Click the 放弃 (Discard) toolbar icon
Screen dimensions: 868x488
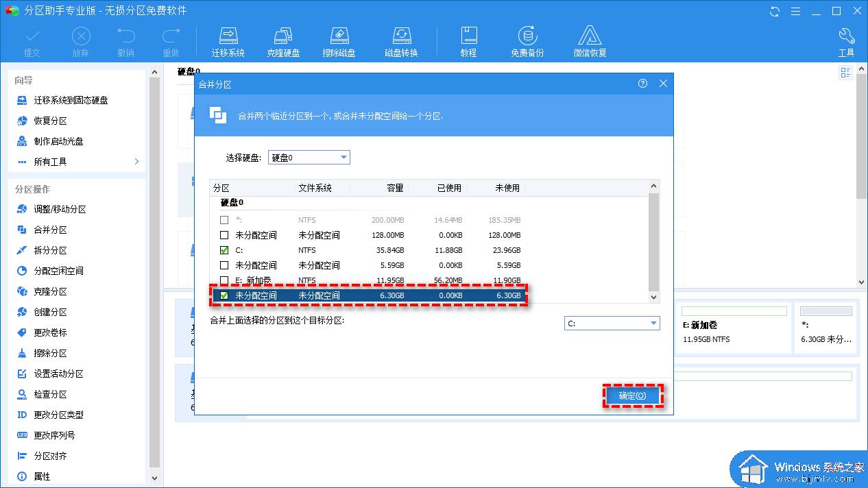point(80,41)
